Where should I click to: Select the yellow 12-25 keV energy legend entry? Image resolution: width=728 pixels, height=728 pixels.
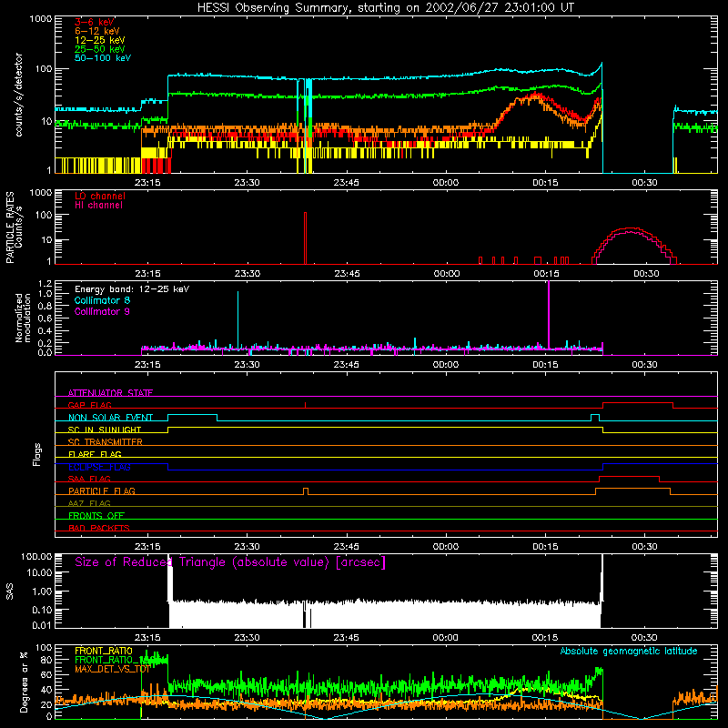[x=100, y=40]
